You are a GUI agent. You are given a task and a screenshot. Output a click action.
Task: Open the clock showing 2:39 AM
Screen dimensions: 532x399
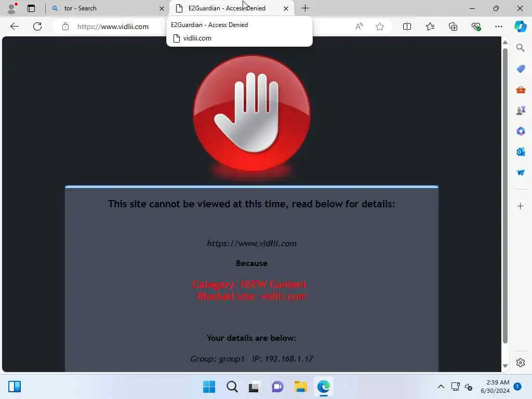[495, 387]
